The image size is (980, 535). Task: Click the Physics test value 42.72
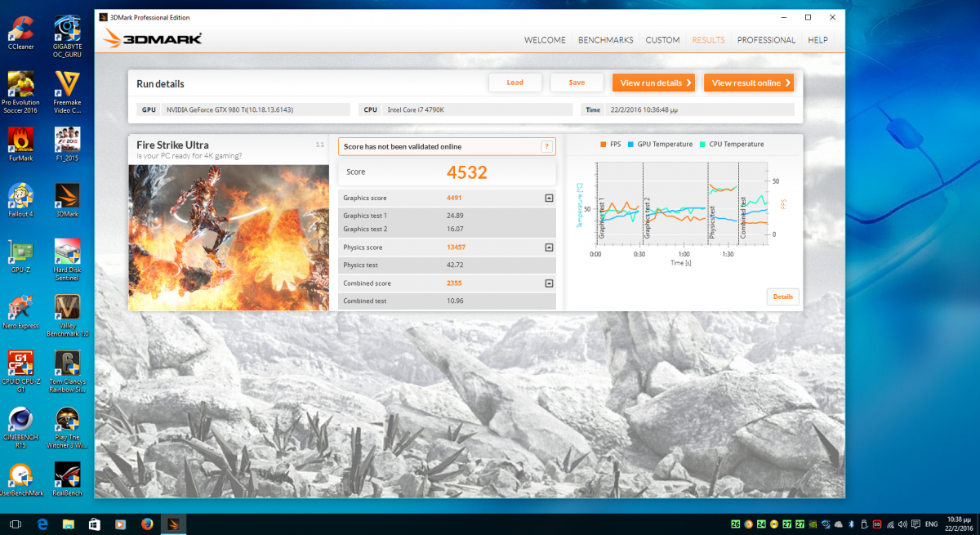(456, 265)
